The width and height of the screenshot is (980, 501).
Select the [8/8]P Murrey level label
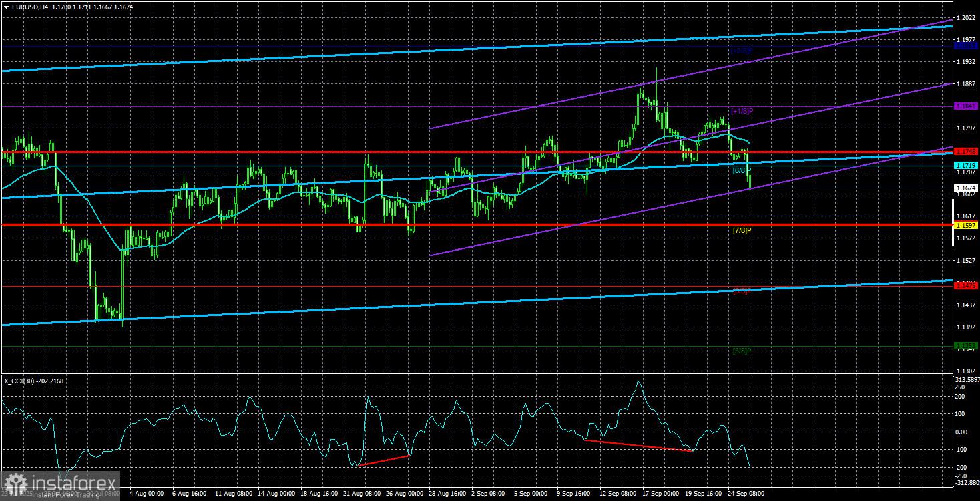point(742,171)
